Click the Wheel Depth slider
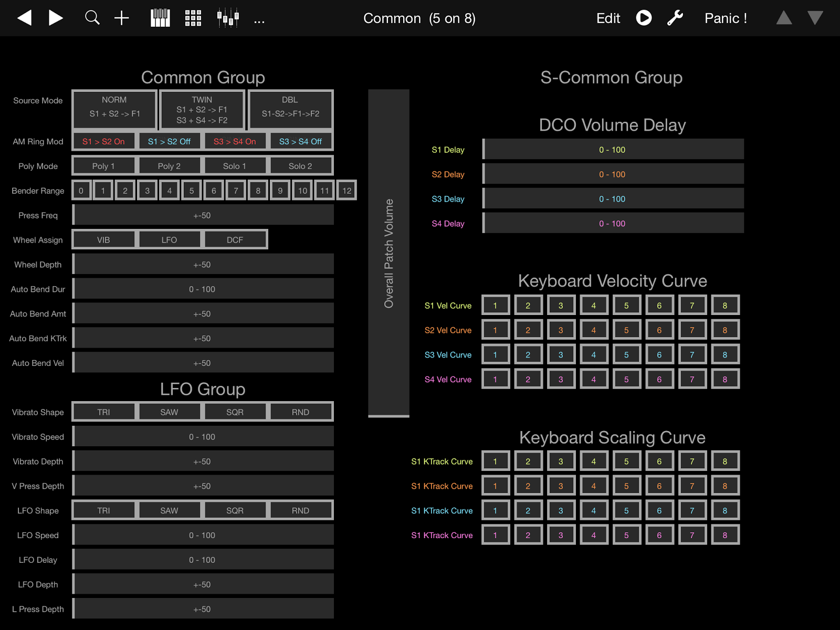The height and width of the screenshot is (630, 840). [x=203, y=265]
